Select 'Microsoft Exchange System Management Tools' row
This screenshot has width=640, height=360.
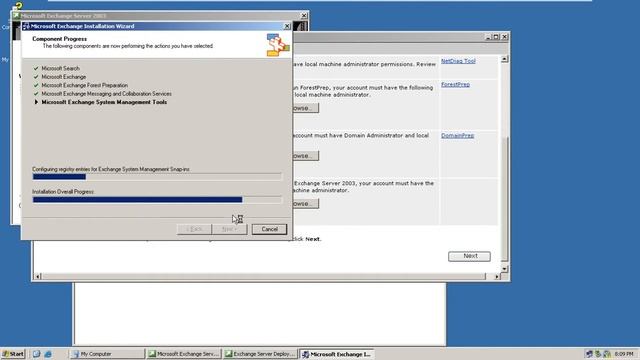[104, 102]
